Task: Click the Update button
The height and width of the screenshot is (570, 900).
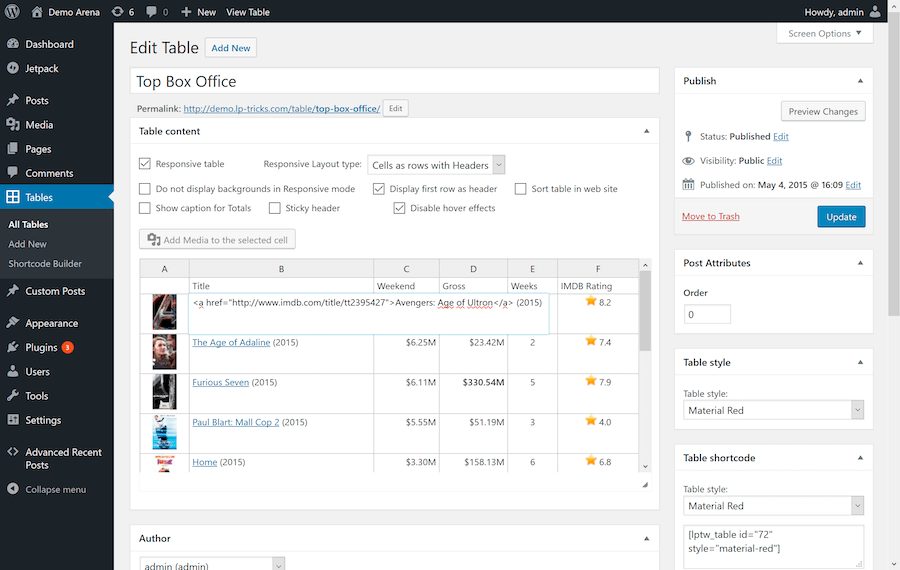Action: tap(841, 216)
